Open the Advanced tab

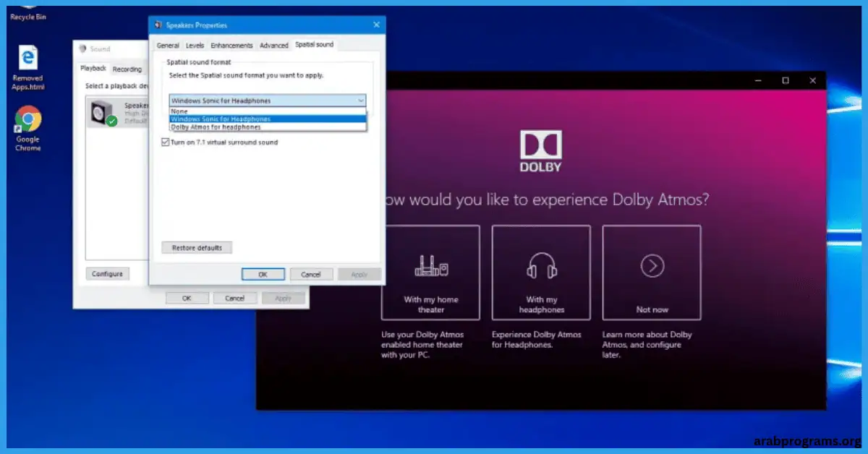[x=273, y=46]
